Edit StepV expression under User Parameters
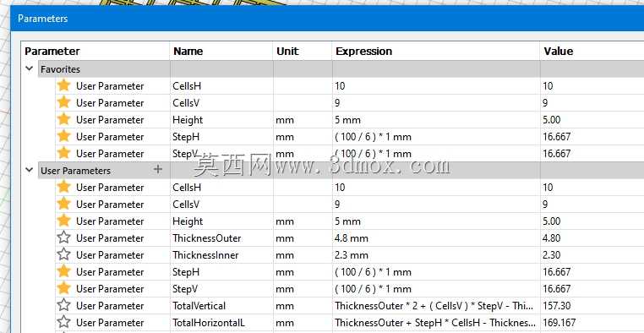644x333 pixels. coord(436,289)
